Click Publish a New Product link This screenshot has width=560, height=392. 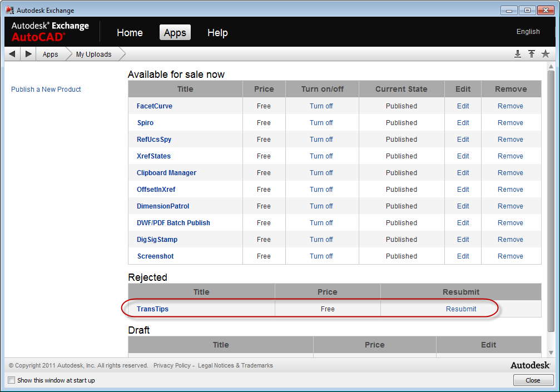coord(46,90)
